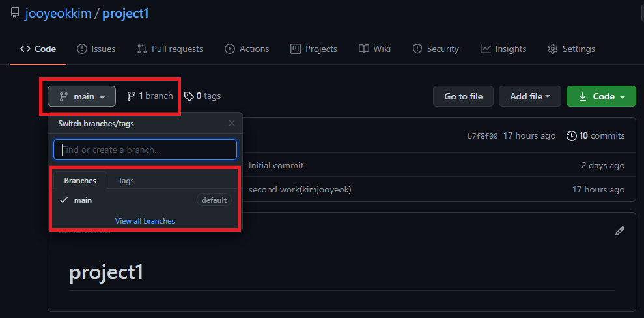View the 0 tags link
This screenshot has width=644, height=318.
click(203, 96)
